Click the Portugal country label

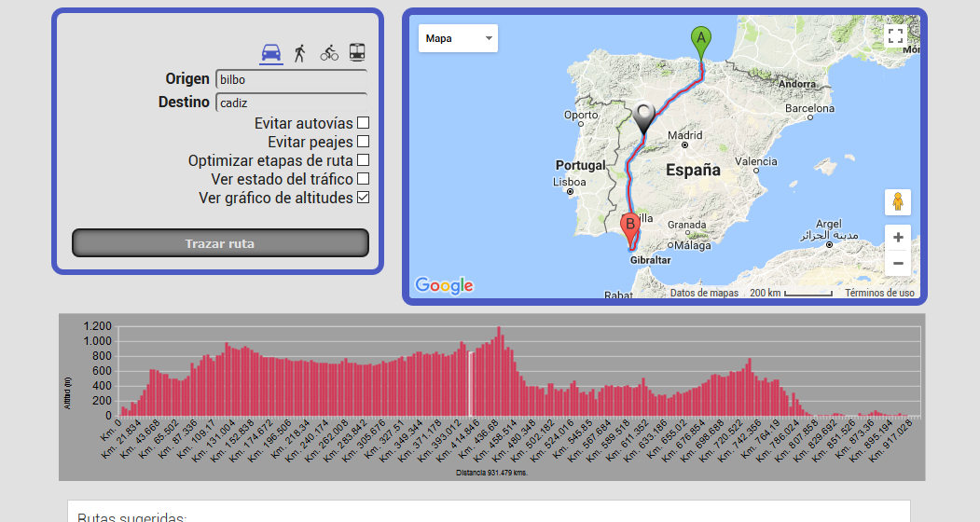[x=581, y=165]
